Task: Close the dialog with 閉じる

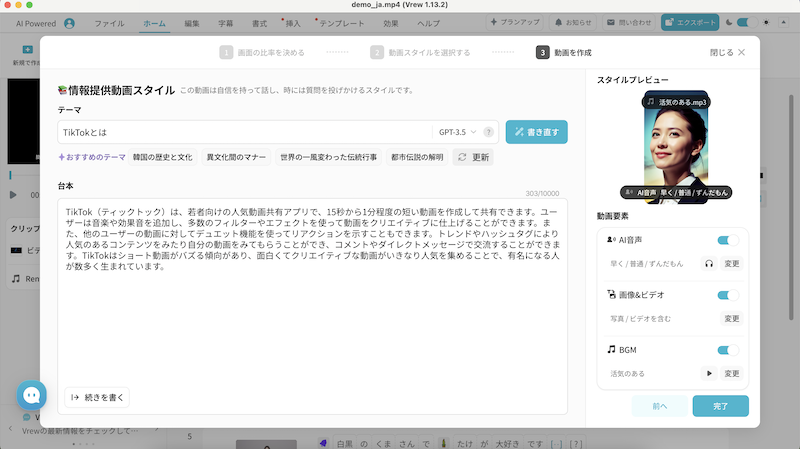Action: click(x=728, y=53)
